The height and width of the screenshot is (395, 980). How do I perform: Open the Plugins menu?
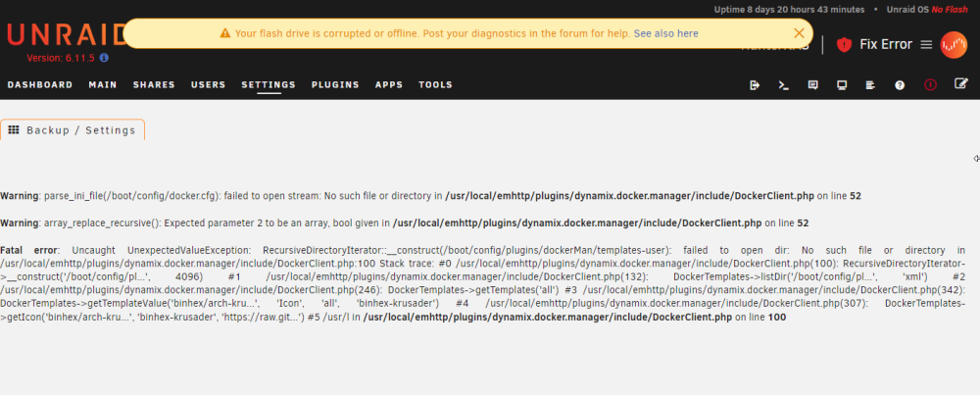pyautogui.click(x=335, y=85)
